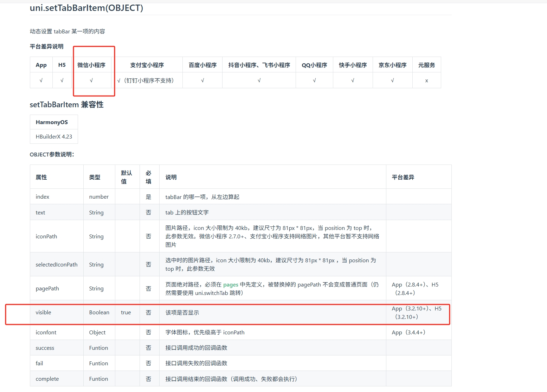This screenshot has width=547, height=392.
Task: Click the '必填' column header
Action: 149,177
